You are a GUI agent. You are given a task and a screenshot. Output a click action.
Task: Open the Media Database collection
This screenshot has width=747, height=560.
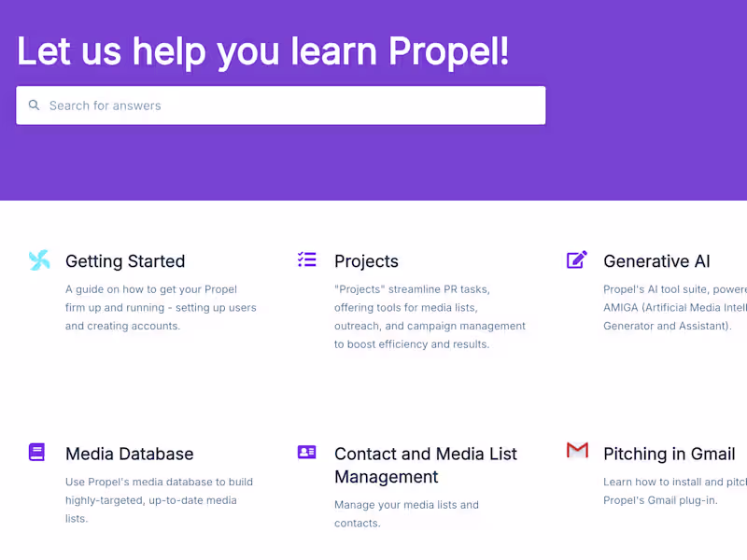[130, 455]
